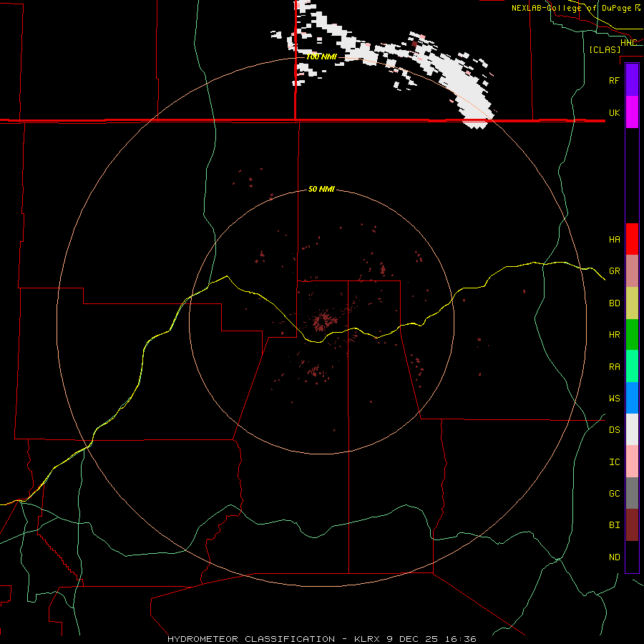Click the HA legend label
644x644 pixels.
coord(614,240)
